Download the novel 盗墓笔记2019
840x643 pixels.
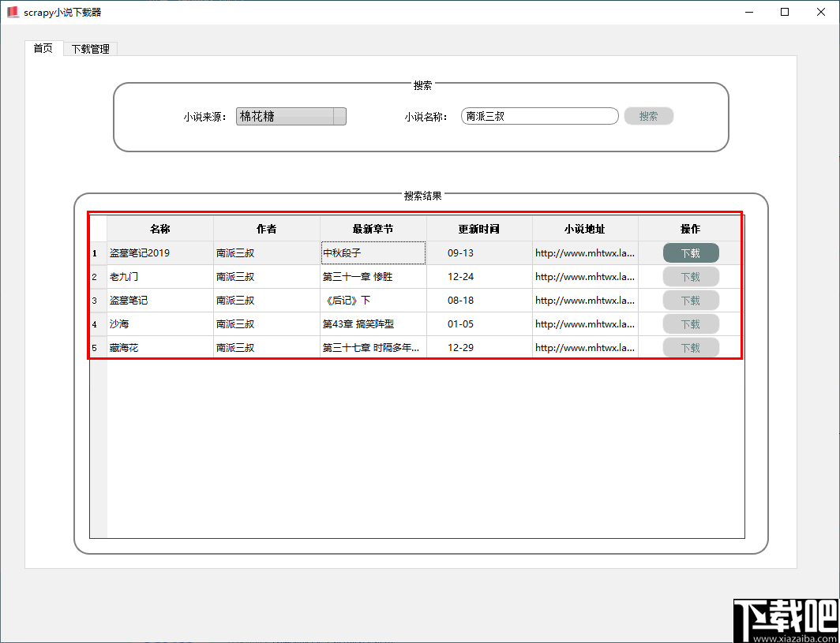click(690, 252)
